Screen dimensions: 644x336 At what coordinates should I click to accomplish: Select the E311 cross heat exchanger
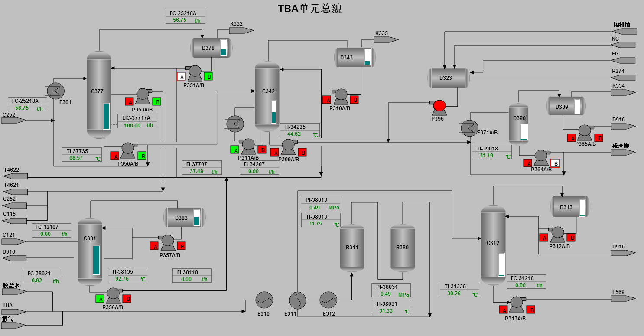pos(298,300)
